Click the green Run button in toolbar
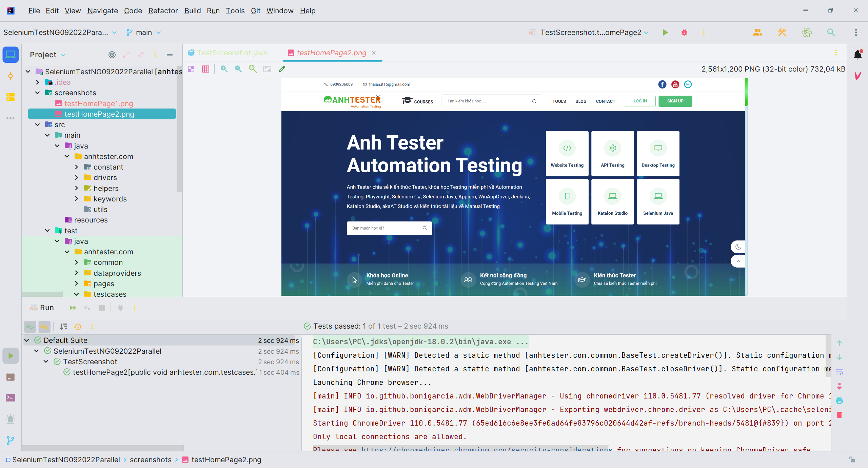 (x=665, y=33)
